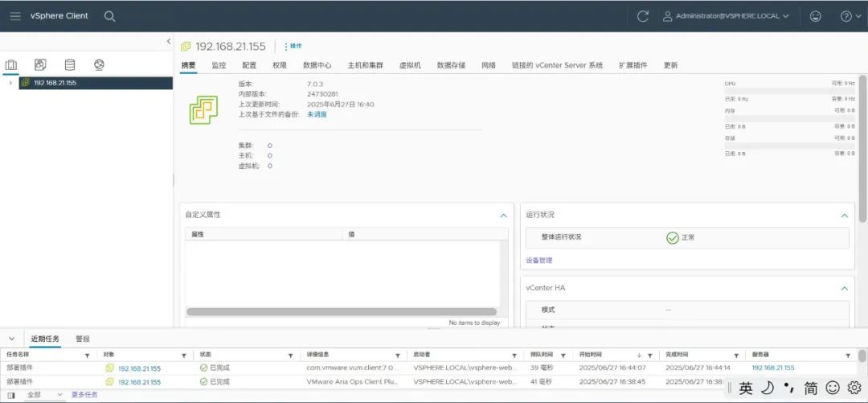Switch to Storage inventory view
This screenshot has width=868, height=403.
coord(70,65)
